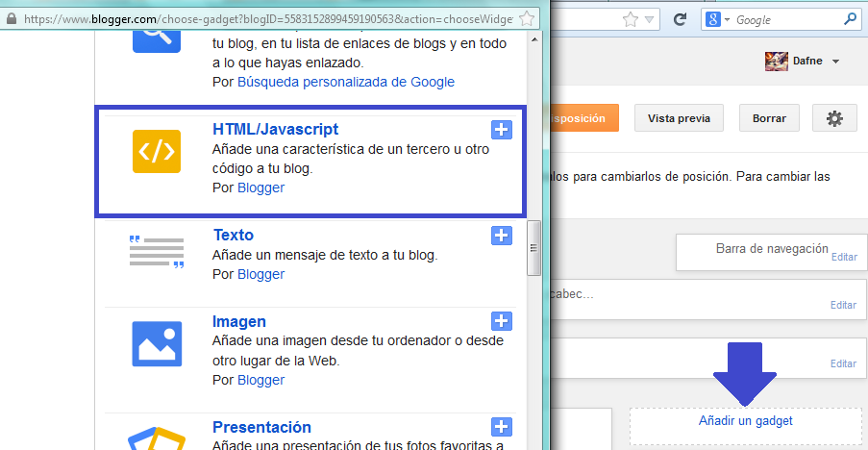
Task: Click the Blogger author link under HTML/Javascript
Action: pos(260,187)
